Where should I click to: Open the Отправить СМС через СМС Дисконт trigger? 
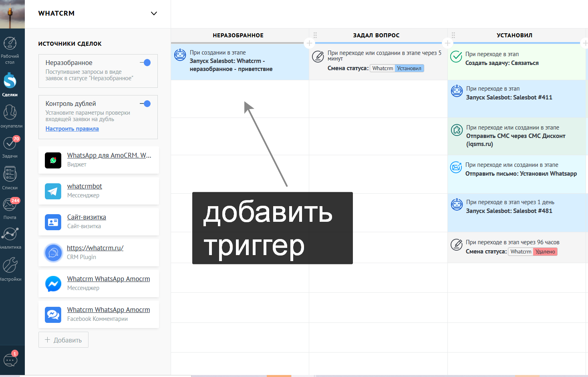[x=517, y=136]
